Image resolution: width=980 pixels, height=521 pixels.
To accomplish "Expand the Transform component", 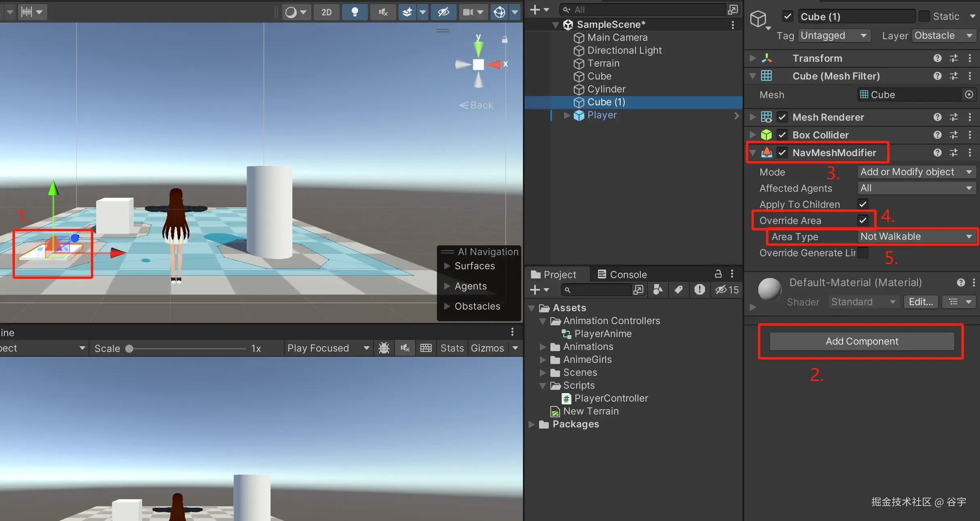I will tap(753, 58).
